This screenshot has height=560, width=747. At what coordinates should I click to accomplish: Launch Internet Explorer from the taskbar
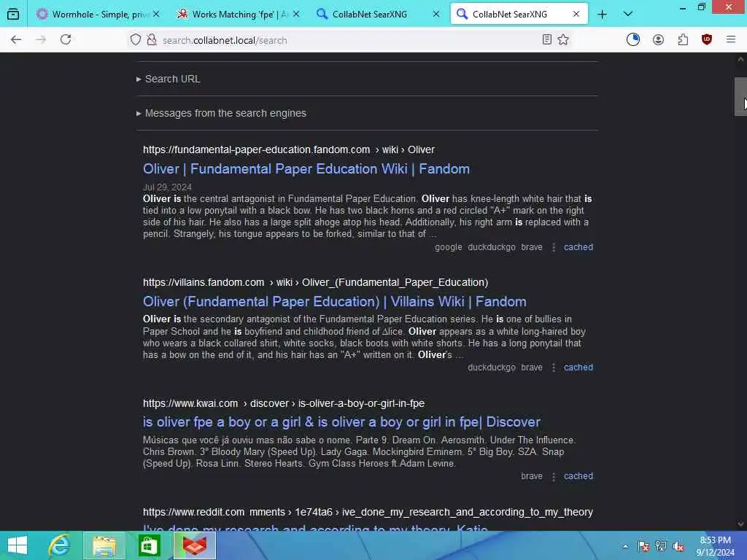click(60, 545)
